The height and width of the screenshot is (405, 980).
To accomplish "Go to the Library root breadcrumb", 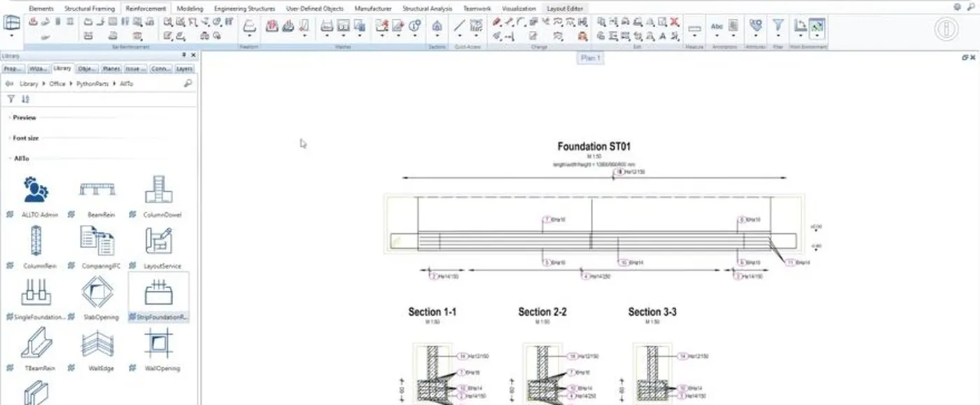I will tap(29, 83).
